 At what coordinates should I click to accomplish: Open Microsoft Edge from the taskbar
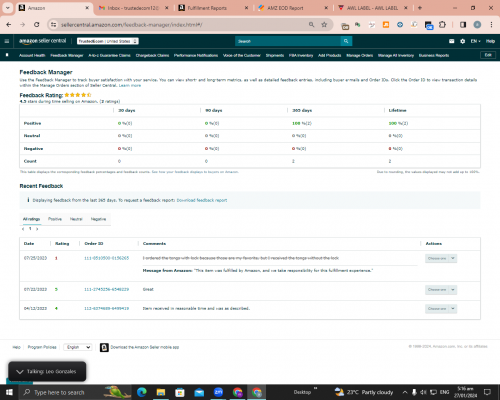pos(142,392)
